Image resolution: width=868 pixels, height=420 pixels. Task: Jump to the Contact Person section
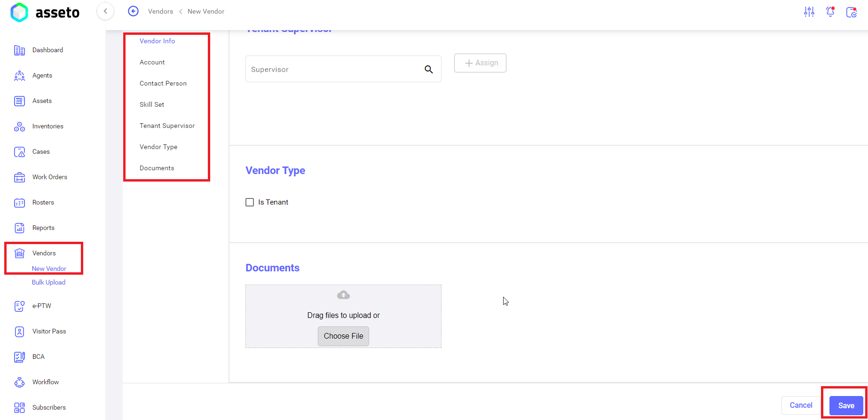(x=163, y=83)
